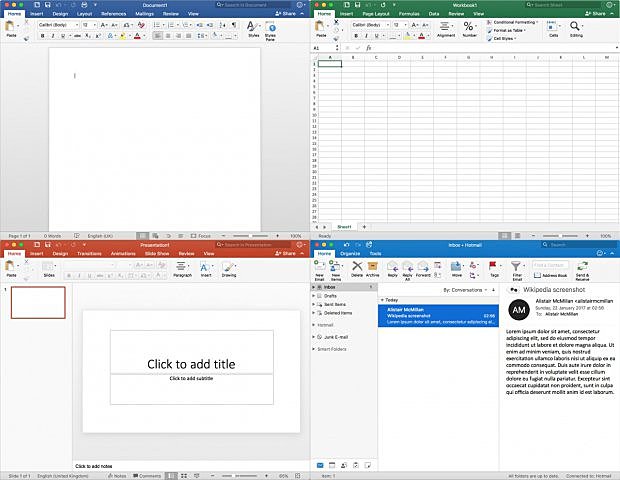
Task: Click the Paste icon in Excel
Action: tap(320, 26)
